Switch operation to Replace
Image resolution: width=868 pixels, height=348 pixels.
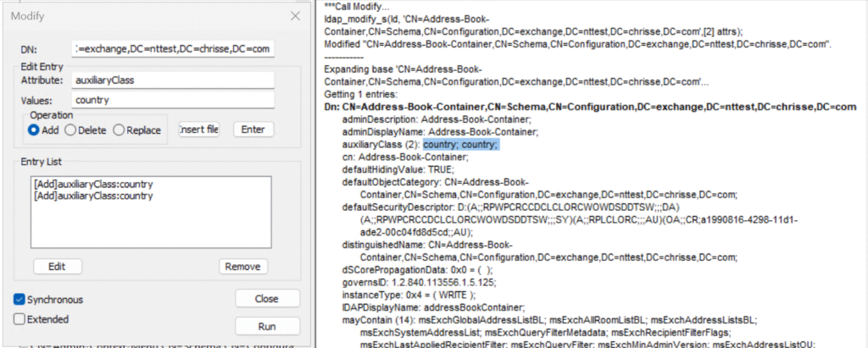click(120, 130)
